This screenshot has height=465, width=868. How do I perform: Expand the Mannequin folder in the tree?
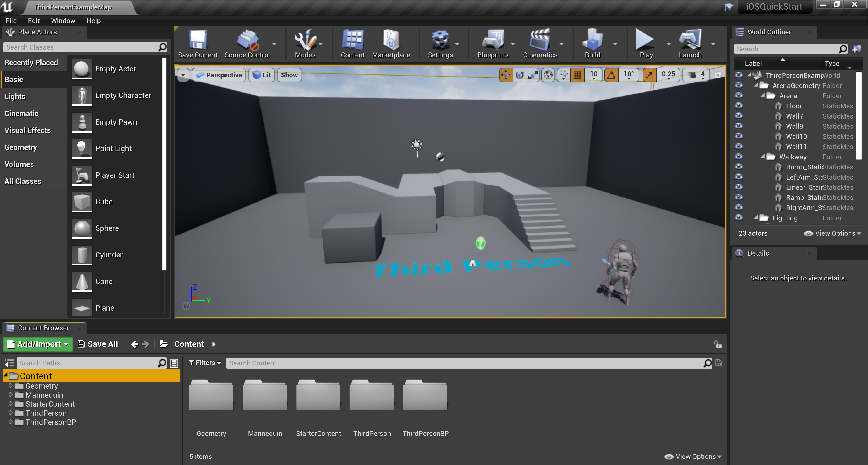[x=11, y=394]
